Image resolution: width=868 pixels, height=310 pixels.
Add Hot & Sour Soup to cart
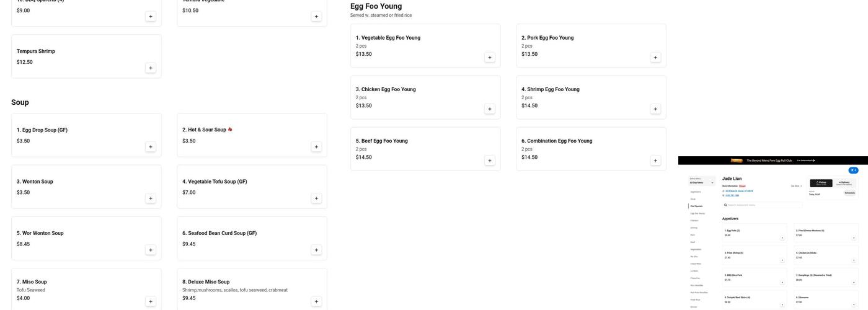coord(316,147)
